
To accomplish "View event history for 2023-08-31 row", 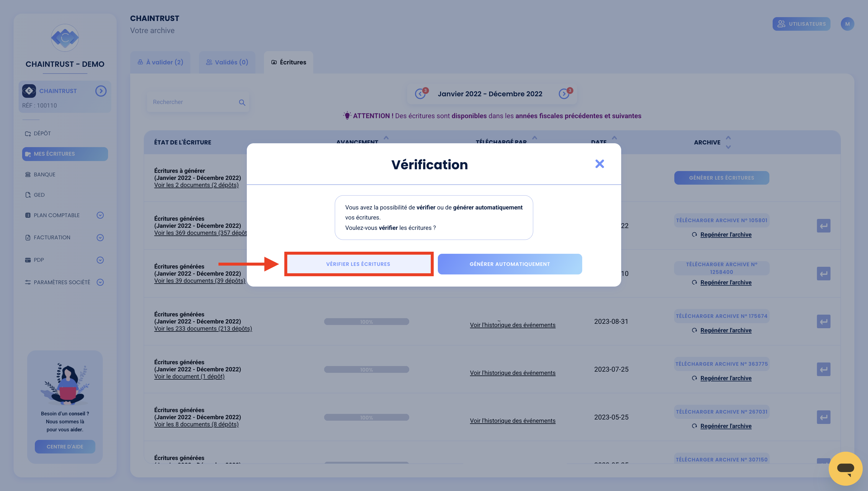I will (513, 325).
